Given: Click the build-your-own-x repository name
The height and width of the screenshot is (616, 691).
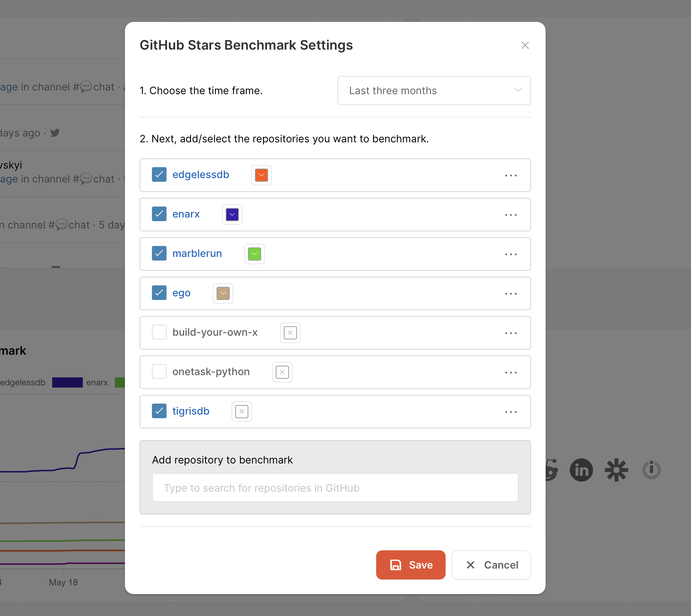Looking at the screenshot, I should tap(215, 332).
